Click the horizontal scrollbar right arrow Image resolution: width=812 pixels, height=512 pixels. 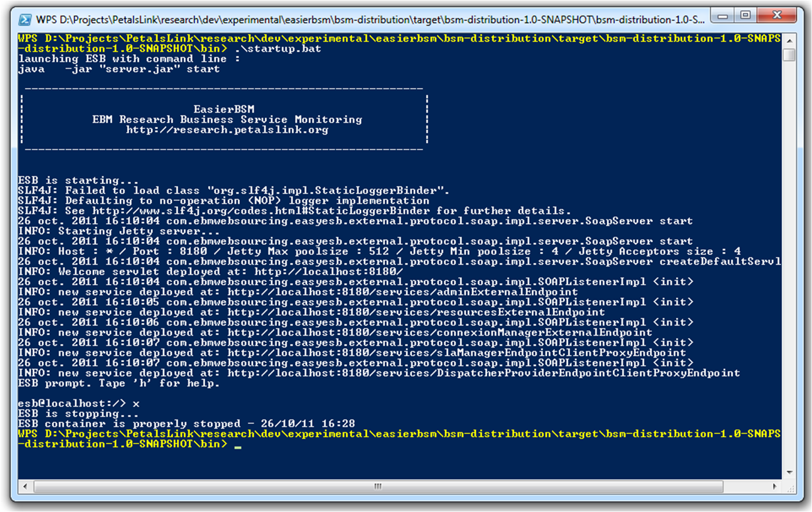click(x=776, y=487)
